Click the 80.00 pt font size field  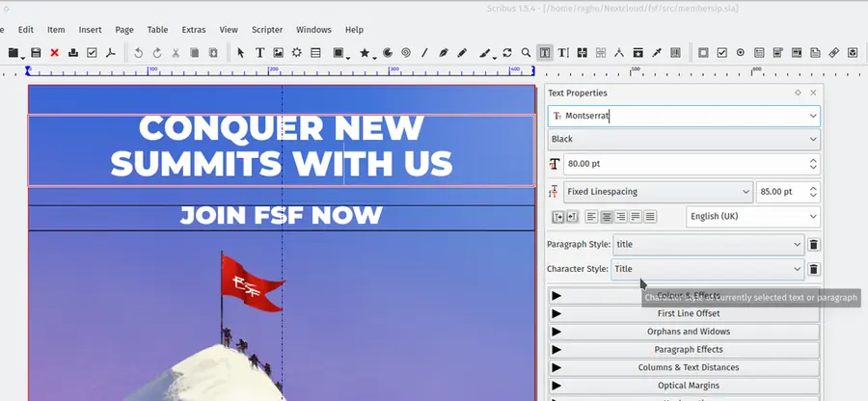tap(683, 165)
